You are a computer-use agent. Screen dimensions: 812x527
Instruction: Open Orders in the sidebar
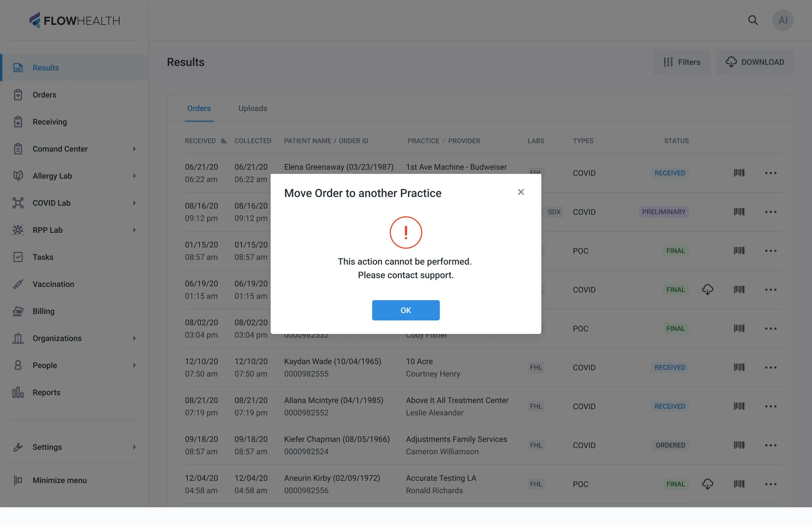tap(74, 95)
